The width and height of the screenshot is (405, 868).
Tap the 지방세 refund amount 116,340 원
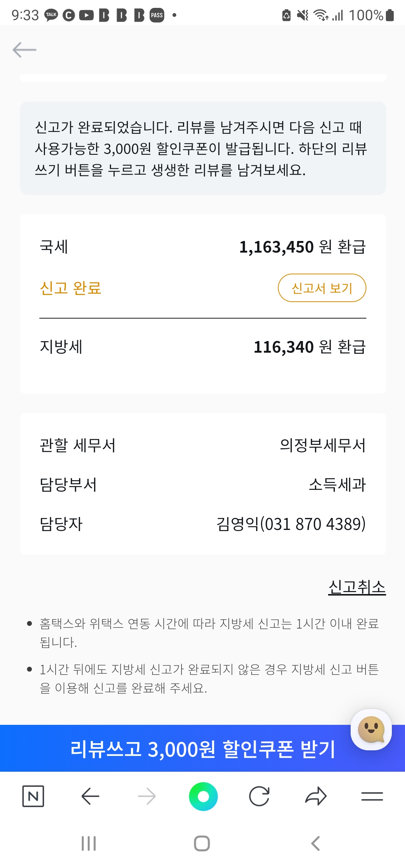[x=309, y=347]
